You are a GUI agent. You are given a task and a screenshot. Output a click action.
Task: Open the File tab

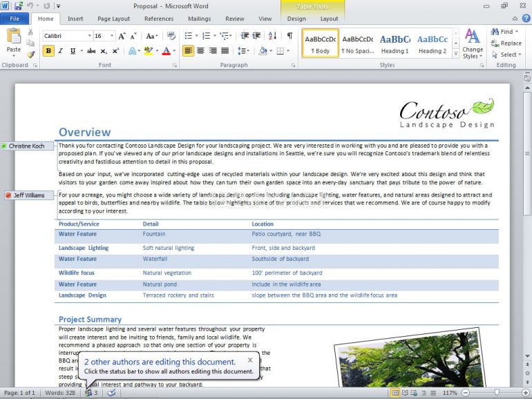(15, 19)
